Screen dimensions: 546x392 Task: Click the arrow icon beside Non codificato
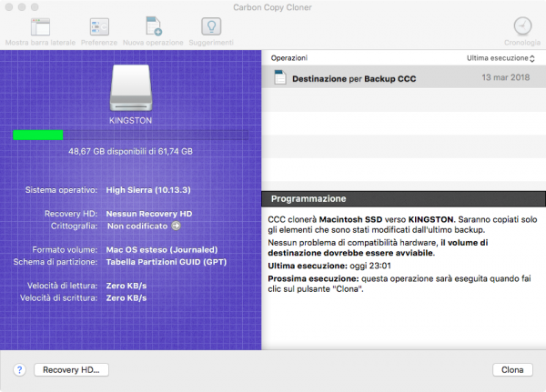177,226
